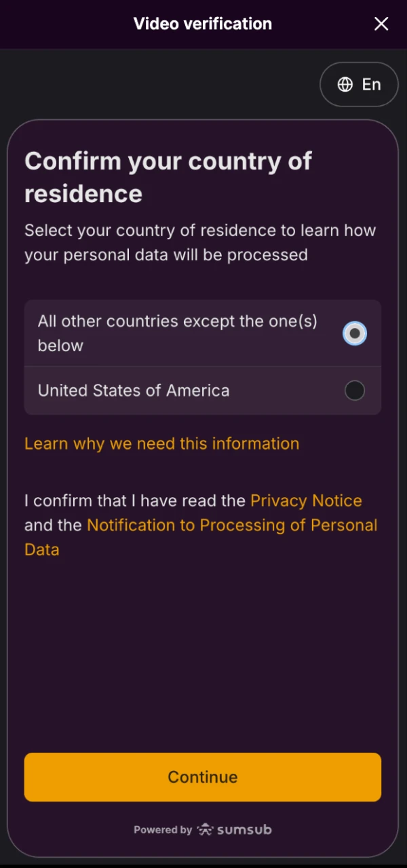Click the globe icon in the language selector
Image resolution: width=407 pixels, height=868 pixels.
pos(345,84)
